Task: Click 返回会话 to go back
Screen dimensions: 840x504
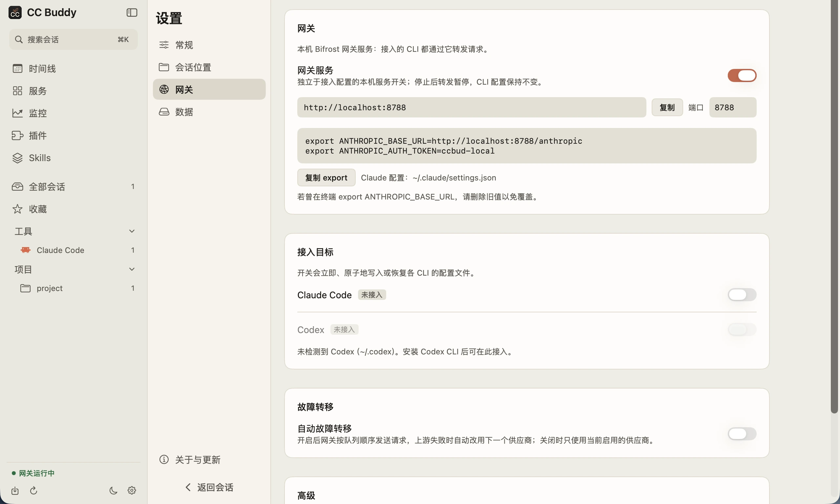Action: [209, 487]
